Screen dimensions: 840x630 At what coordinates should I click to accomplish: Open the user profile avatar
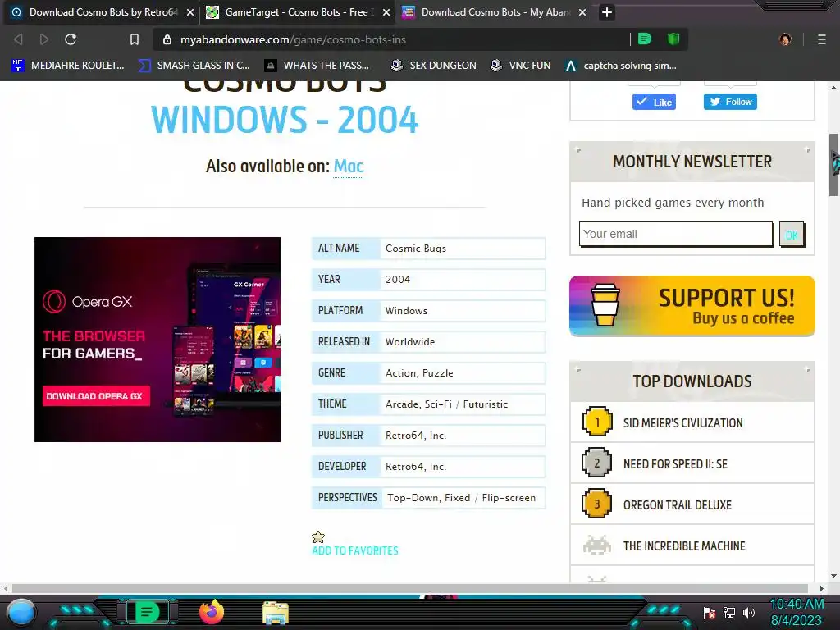(785, 39)
